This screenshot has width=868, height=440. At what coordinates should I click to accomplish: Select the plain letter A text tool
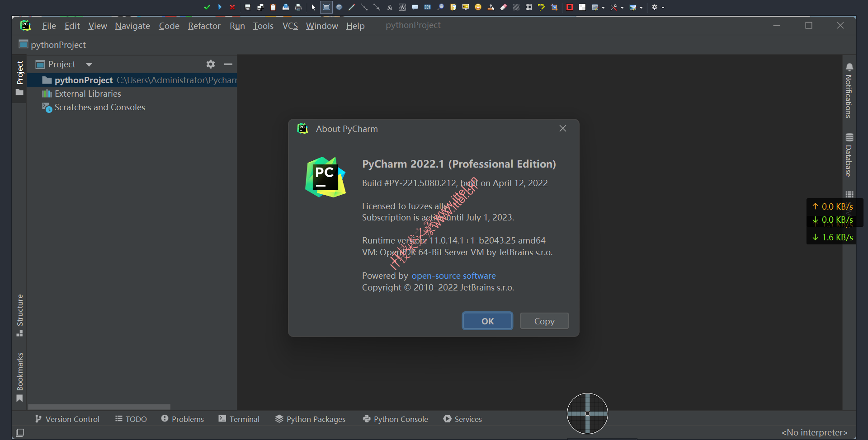tap(390, 7)
